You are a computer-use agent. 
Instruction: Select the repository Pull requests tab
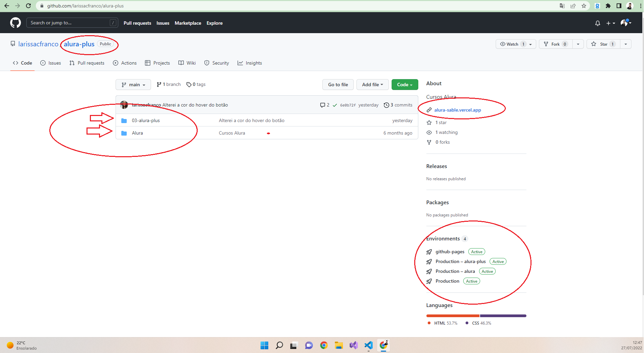[x=87, y=63]
